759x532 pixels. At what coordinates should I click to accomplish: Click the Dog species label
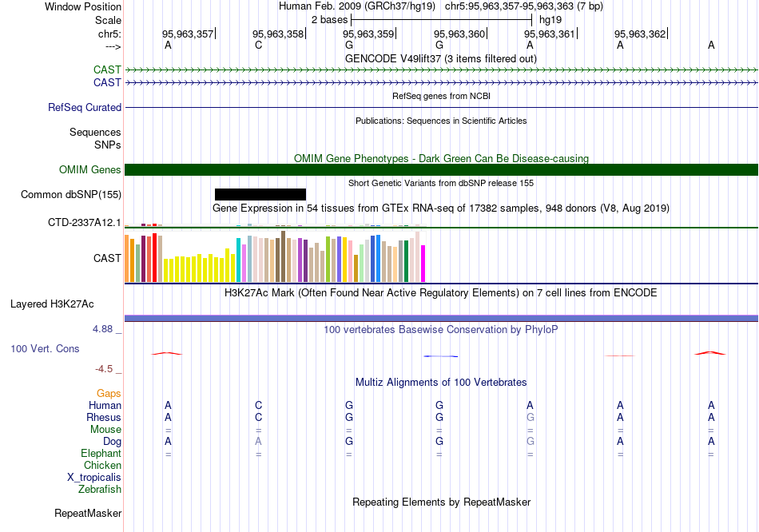pyautogui.click(x=112, y=442)
